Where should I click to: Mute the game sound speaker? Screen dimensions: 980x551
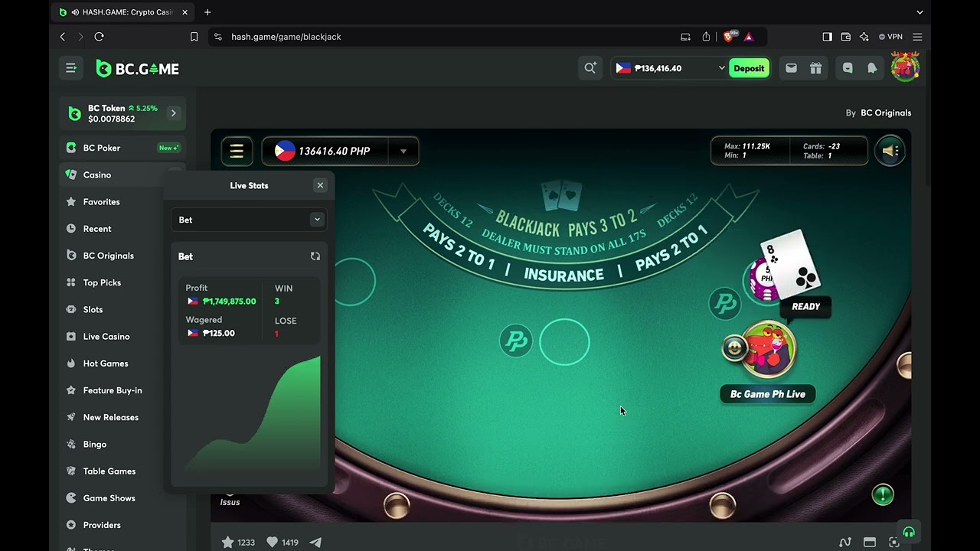point(890,151)
